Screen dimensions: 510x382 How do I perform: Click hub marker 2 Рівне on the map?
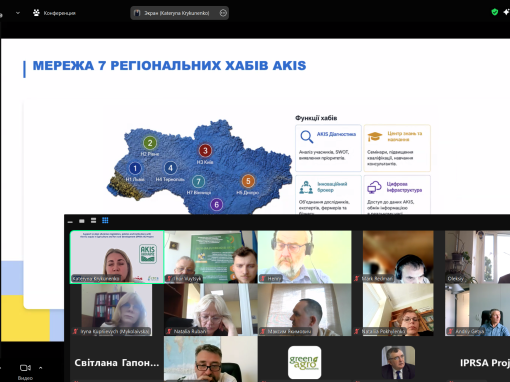pos(150,143)
